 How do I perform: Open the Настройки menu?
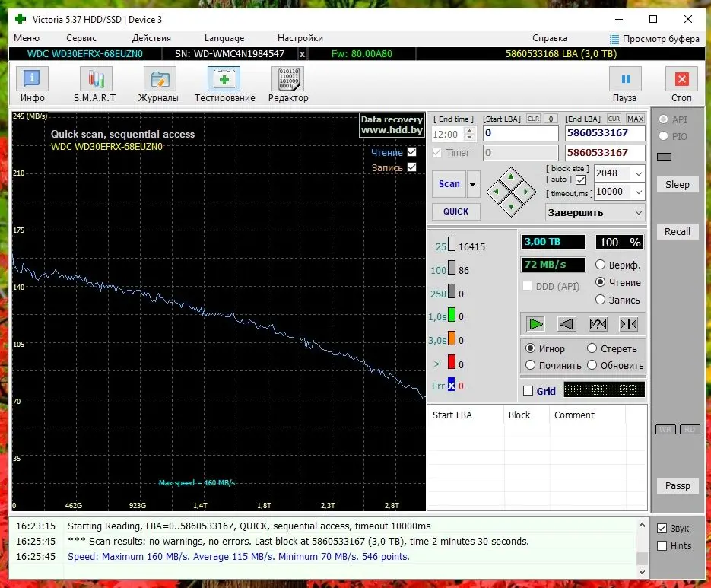click(x=300, y=38)
